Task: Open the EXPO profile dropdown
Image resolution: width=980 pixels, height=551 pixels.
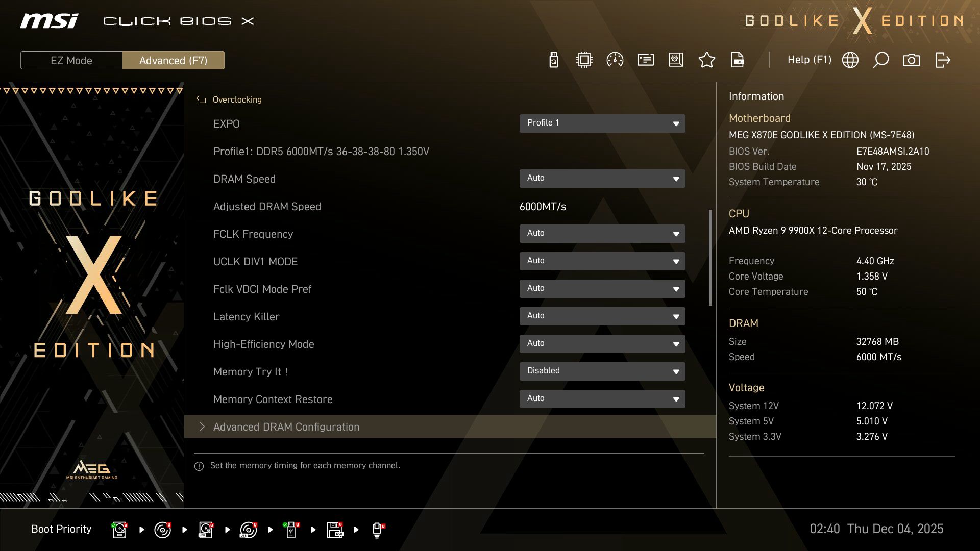Action: (602, 123)
